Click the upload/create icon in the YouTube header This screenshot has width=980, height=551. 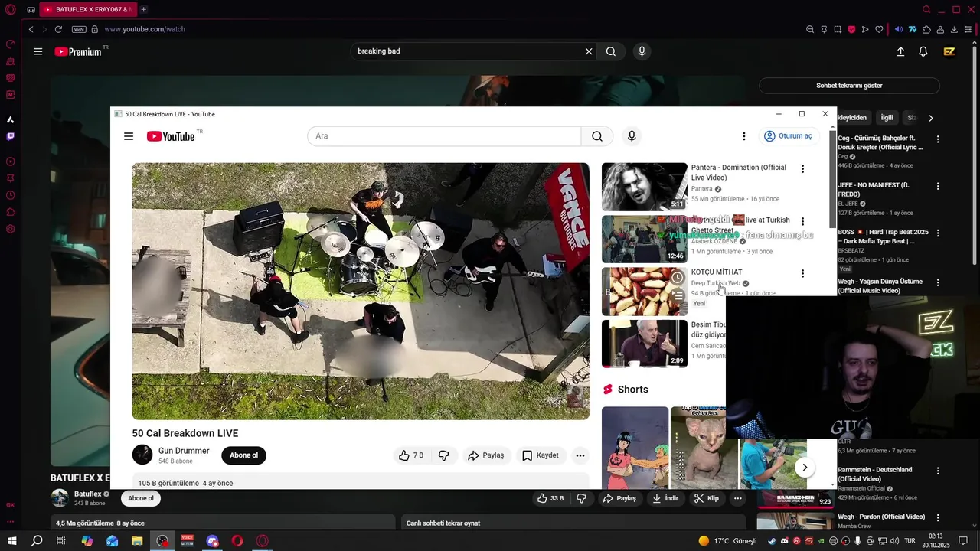click(900, 51)
